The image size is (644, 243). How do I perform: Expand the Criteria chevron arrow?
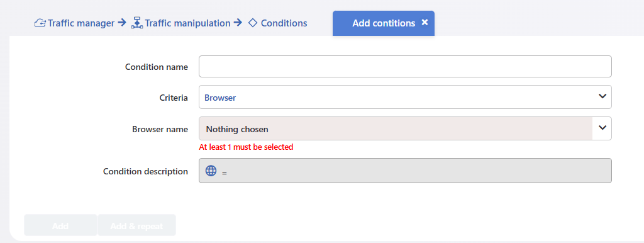pyautogui.click(x=602, y=96)
